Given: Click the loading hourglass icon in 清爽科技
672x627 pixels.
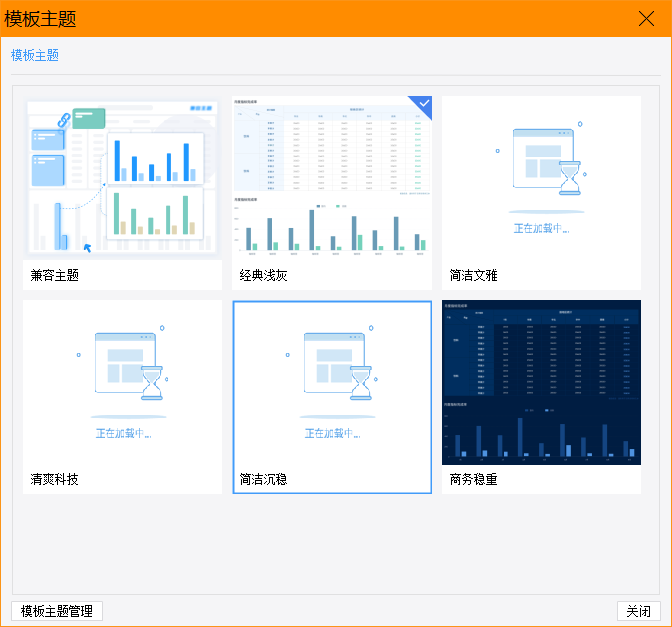Looking at the screenshot, I should 152,383.
